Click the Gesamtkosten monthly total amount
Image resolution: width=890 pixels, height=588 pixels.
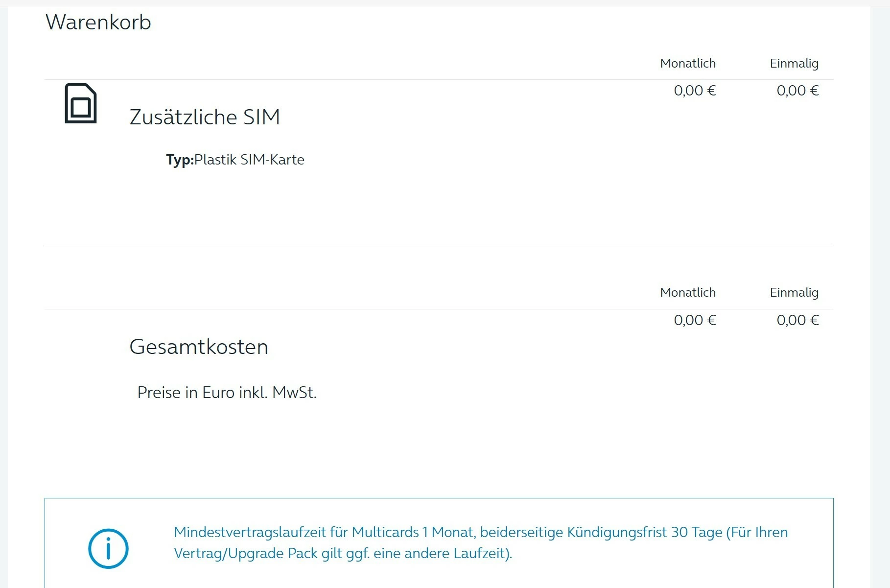(x=695, y=320)
